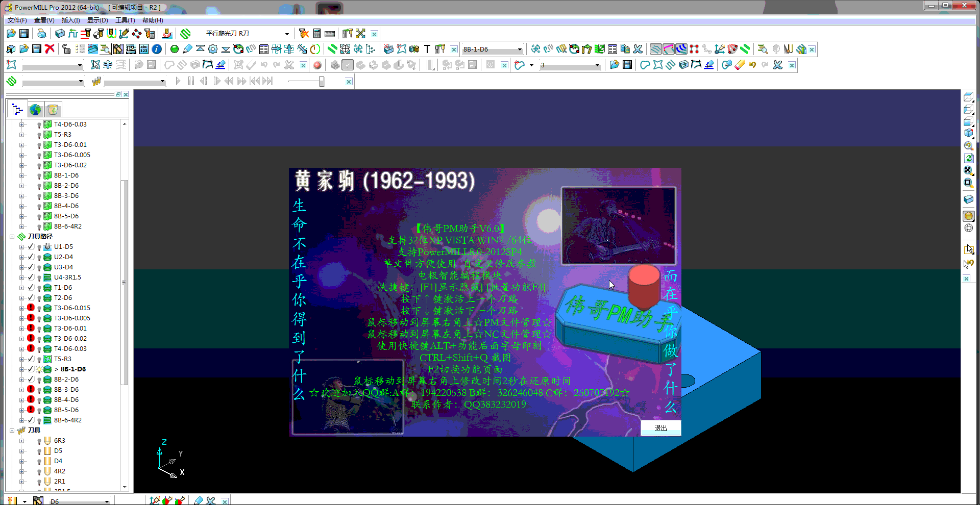
Task: Open the D6 tool dropdown at bottom
Action: pyautogui.click(x=107, y=501)
